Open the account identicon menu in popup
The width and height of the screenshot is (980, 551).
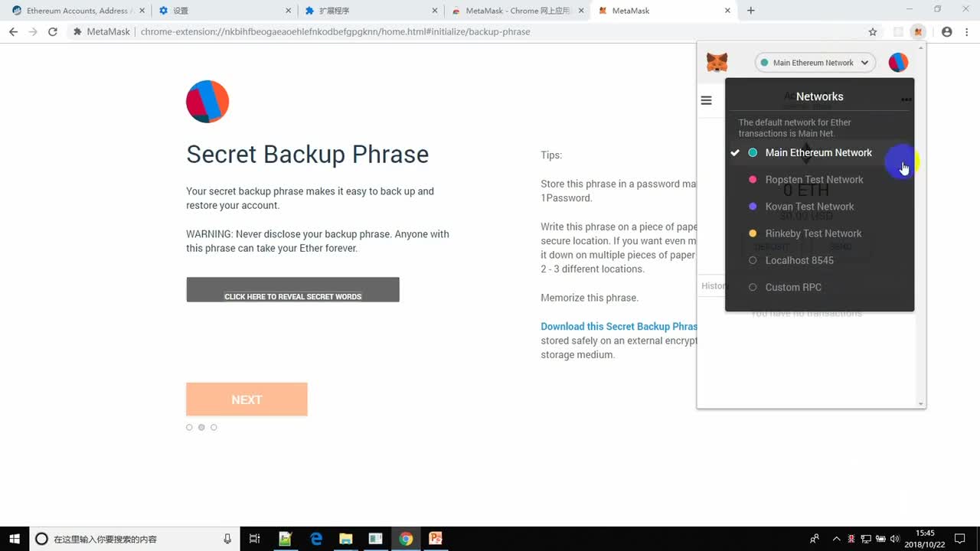point(898,63)
